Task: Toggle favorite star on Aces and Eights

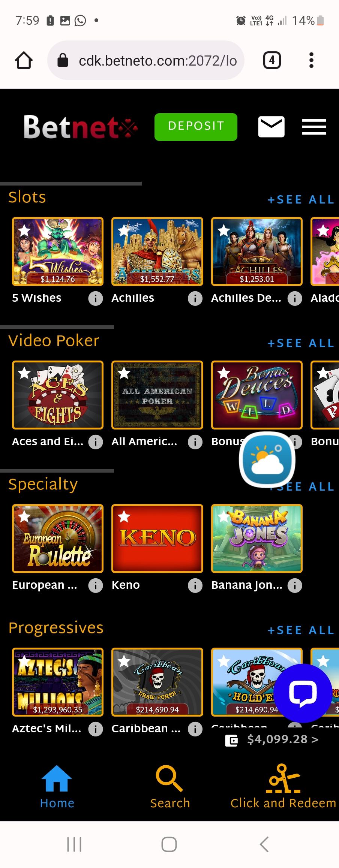Action: [25, 373]
